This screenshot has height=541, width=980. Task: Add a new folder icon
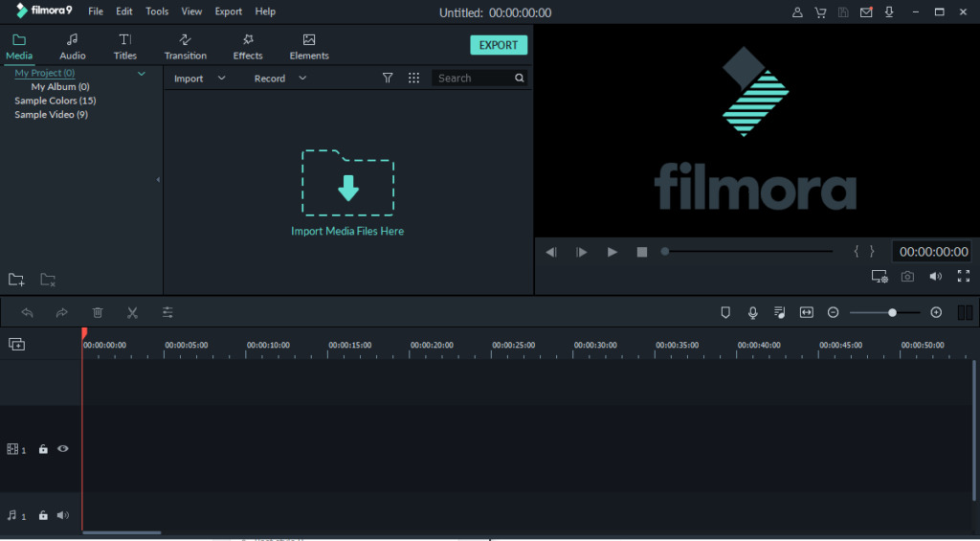point(16,280)
